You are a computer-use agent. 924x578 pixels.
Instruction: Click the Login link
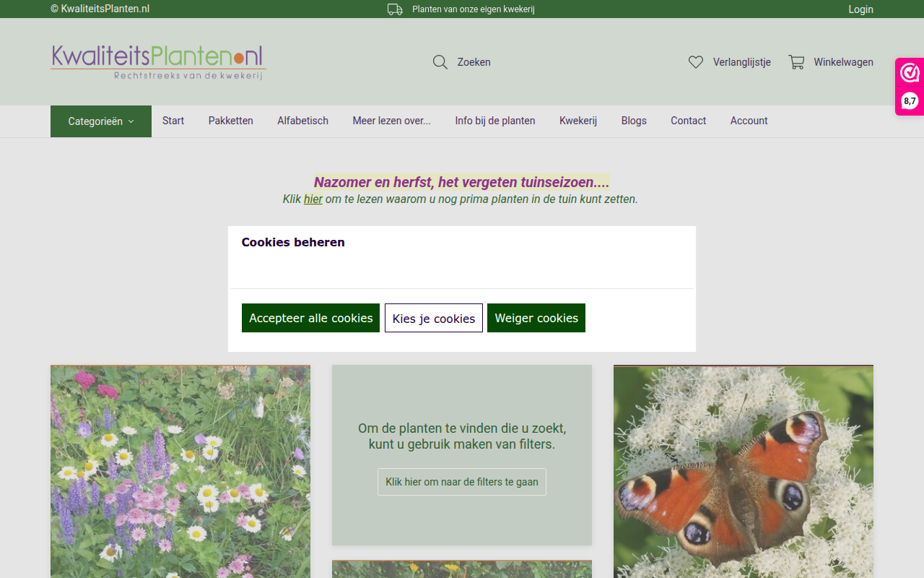[860, 9]
